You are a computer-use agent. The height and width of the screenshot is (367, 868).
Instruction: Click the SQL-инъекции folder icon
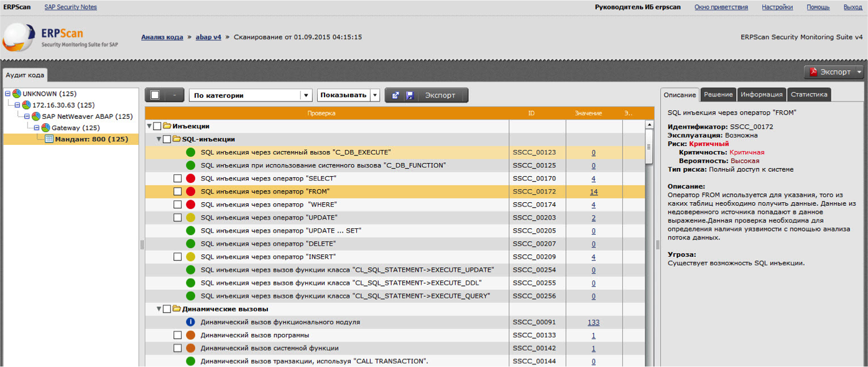pos(177,139)
